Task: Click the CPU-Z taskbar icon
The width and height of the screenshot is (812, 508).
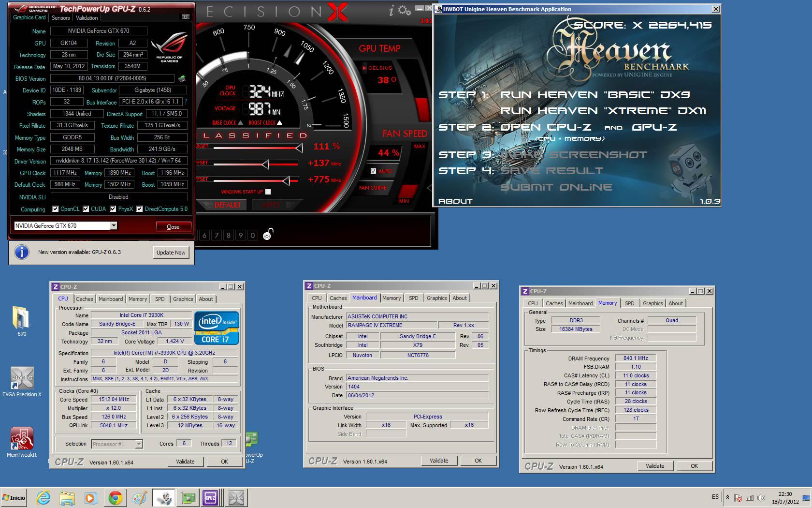Action: pos(210,498)
